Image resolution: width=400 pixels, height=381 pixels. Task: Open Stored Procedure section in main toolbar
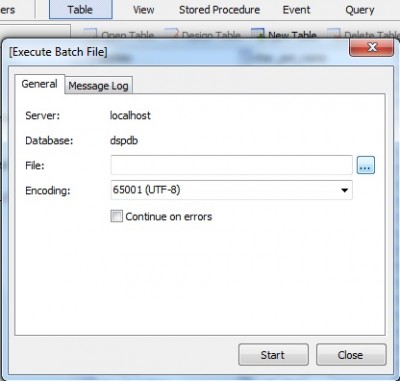(x=219, y=10)
